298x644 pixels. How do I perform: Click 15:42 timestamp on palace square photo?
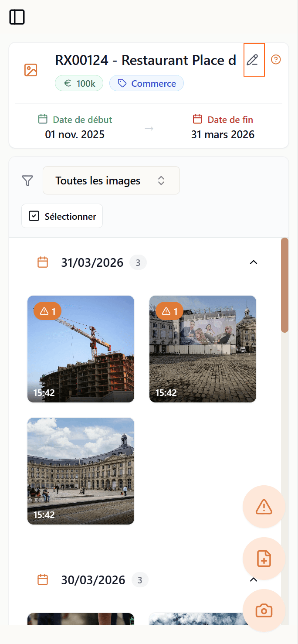pyautogui.click(x=44, y=515)
